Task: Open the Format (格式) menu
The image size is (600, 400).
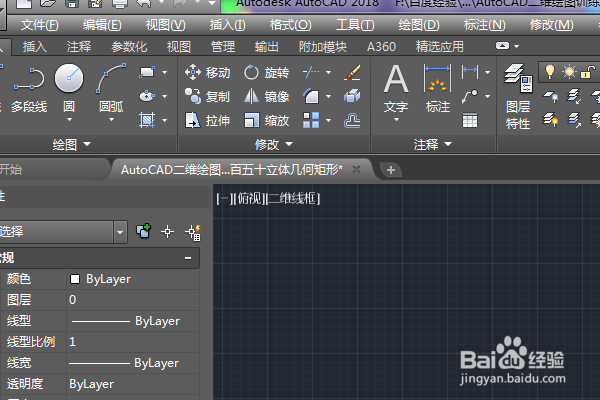Action: (290, 25)
